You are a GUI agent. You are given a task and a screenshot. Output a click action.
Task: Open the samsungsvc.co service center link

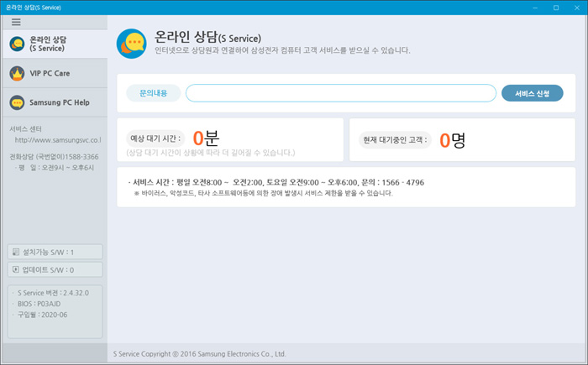click(x=58, y=140)
